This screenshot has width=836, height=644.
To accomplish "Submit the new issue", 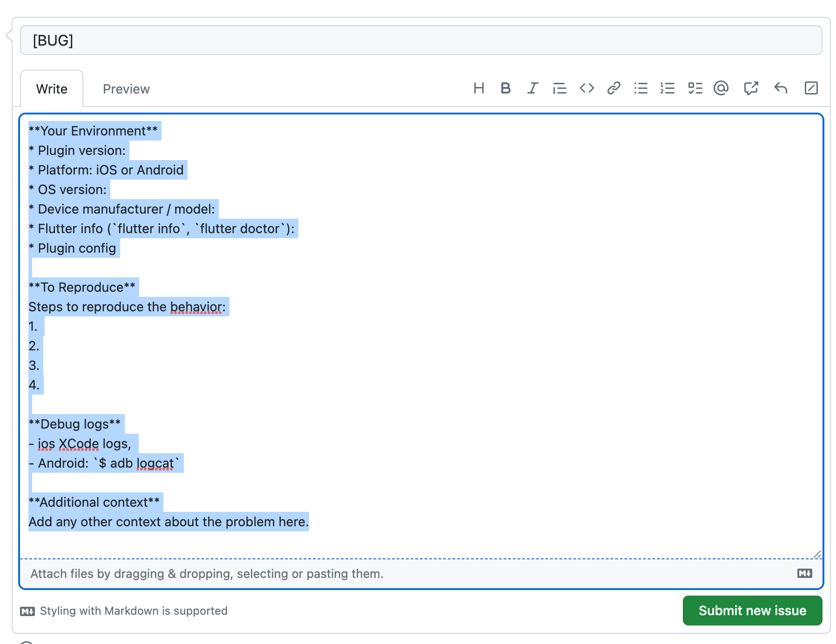I will tap(752, 610).
